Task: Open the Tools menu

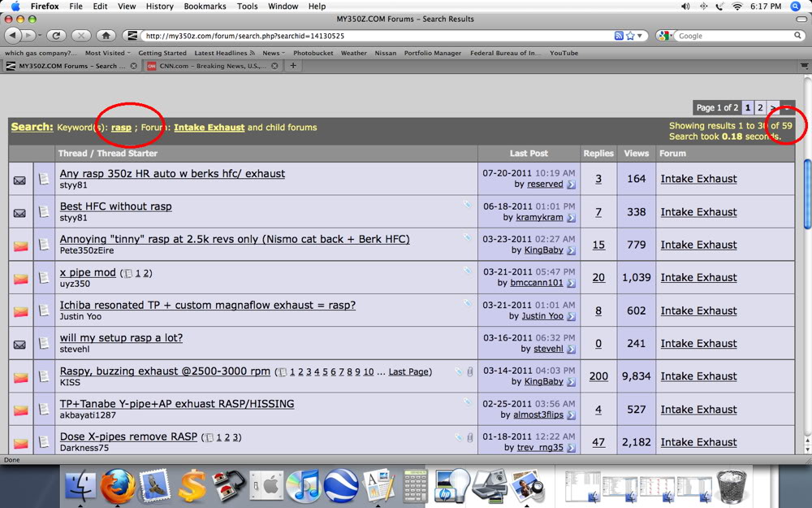Action: click(x=247, y=7)
